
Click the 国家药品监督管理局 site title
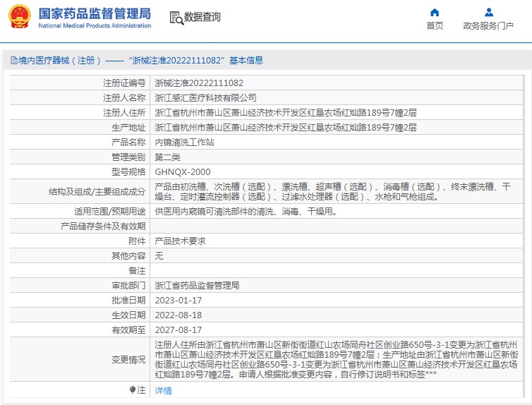coord(95,13)
